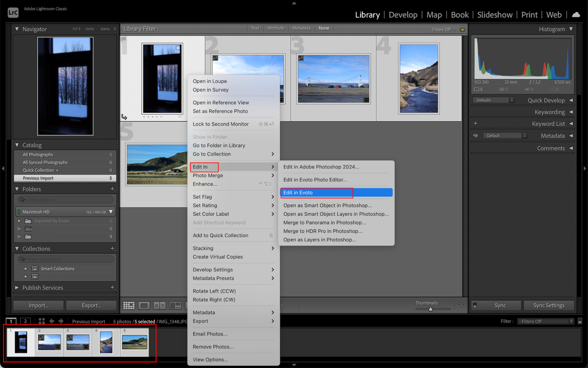588x368 pixels.
Task: Select river canyon photo 4 in grid
Action: click(419, 78)
